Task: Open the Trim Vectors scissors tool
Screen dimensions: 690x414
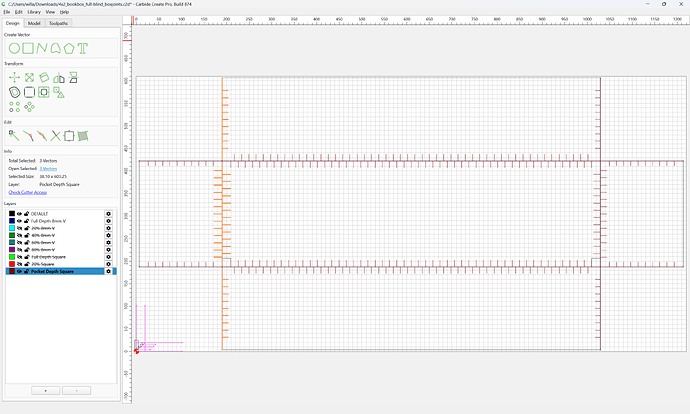Action: pyautogui.click(x=55, y=136)
